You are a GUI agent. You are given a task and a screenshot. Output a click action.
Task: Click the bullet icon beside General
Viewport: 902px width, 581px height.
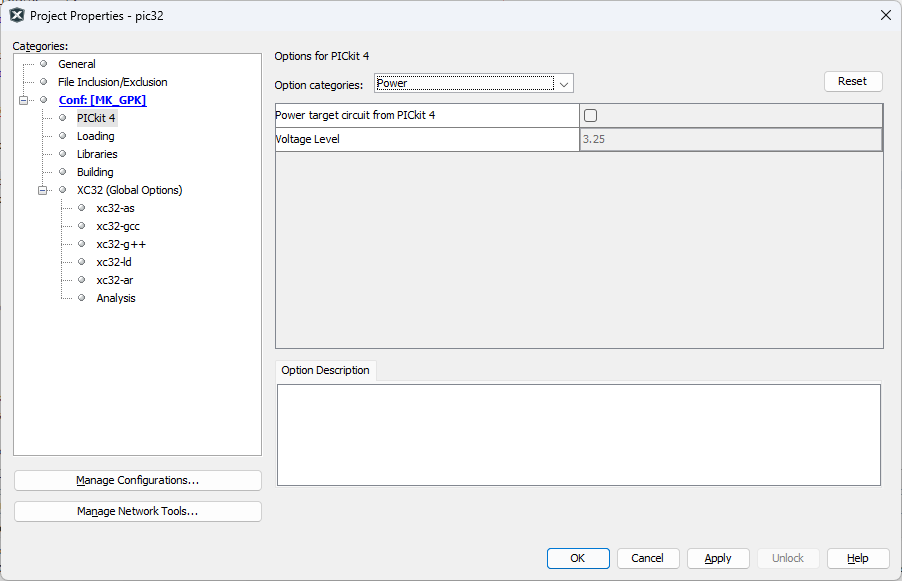click(x=43, y=64)
